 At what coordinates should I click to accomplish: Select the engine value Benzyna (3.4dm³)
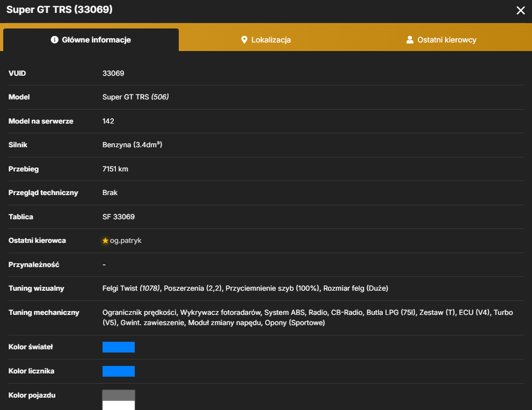(132, 145)
